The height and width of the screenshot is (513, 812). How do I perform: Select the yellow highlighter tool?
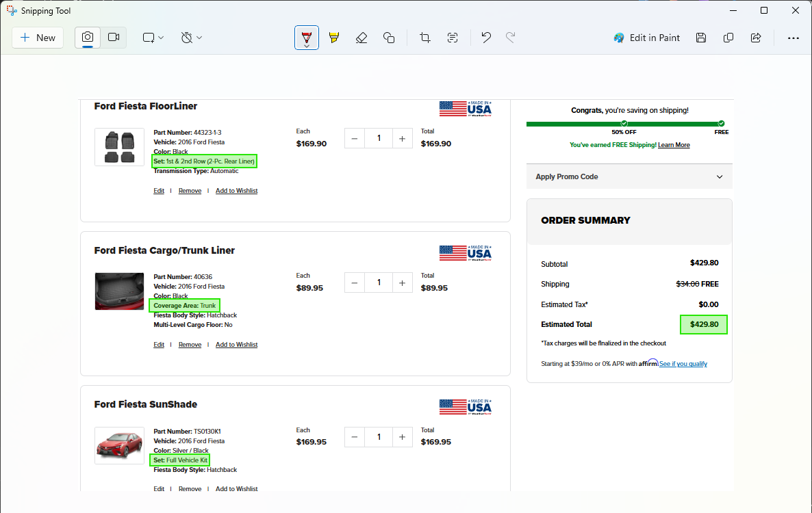click(334, 38)
